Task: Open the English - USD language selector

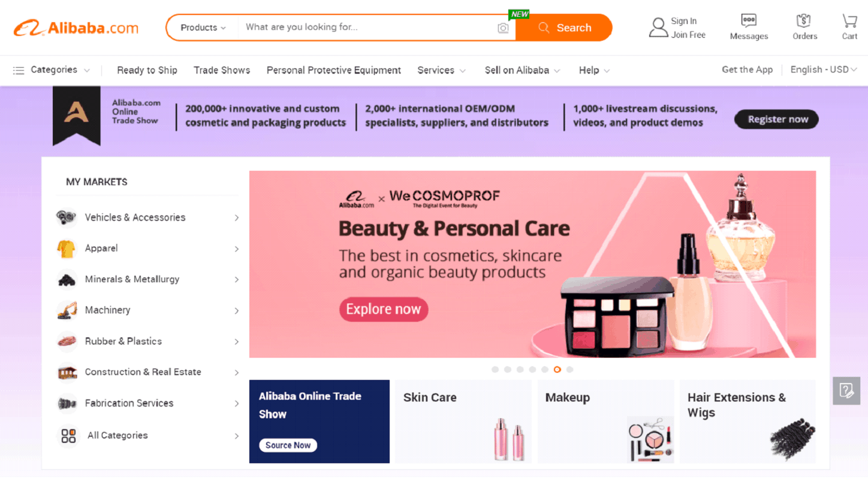Action: pos(824,70)
